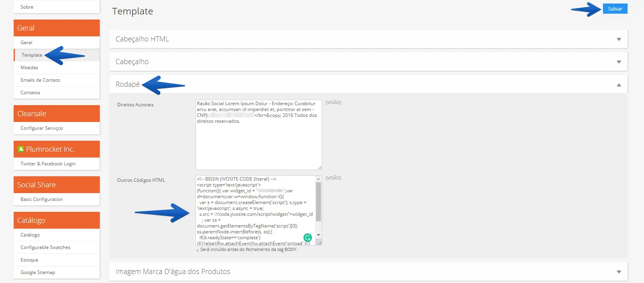Open Basic Configuration under Social Share
The image size is (644, 283).
click(x=42, y=199)
